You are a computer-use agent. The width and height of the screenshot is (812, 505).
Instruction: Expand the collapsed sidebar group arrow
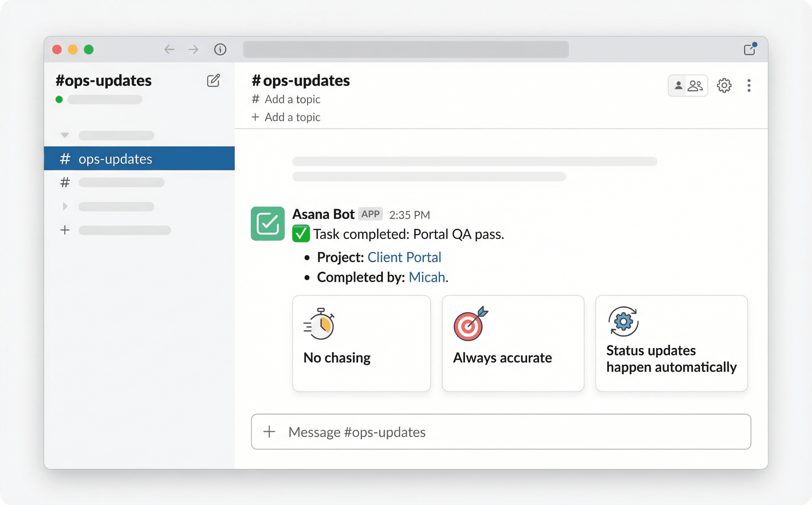tap(65, 206)
